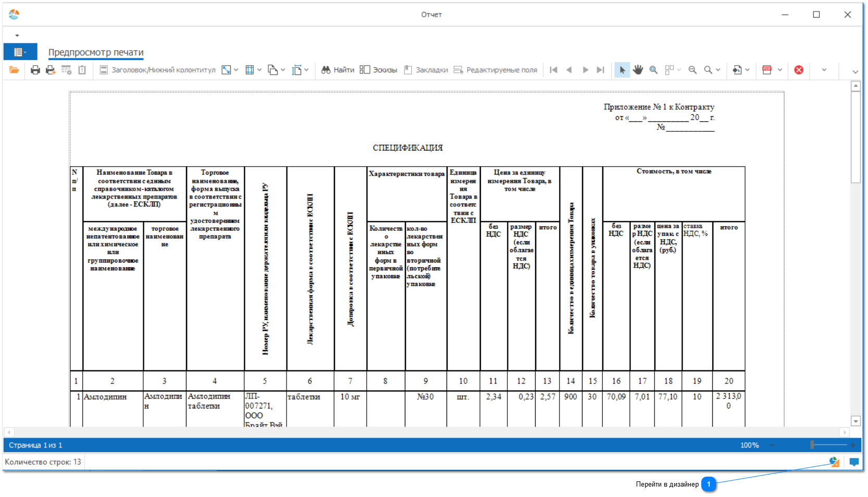
Task: Print via the print dialog icon
Action: coord(35,70)
